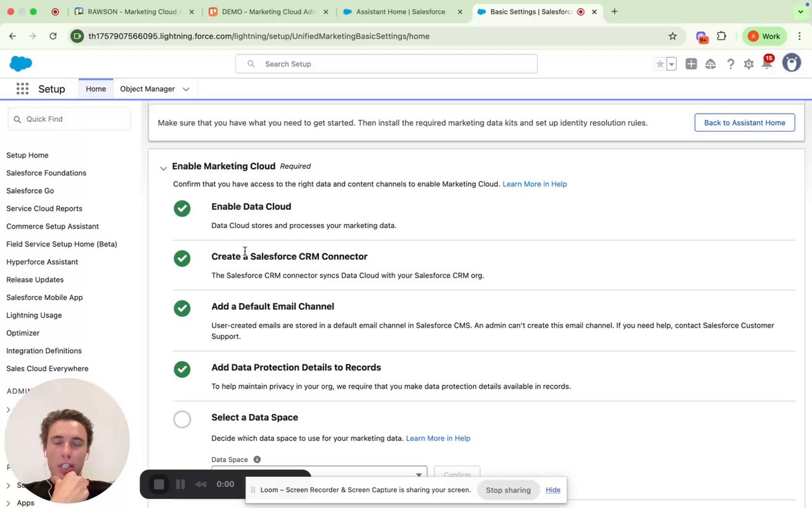Click the Data Space info icon
This screenshot has width=812, height=508.
coord(257,460)
